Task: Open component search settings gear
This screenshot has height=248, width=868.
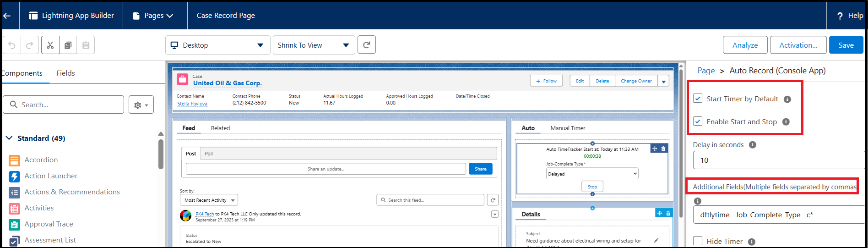Action: 141,105
